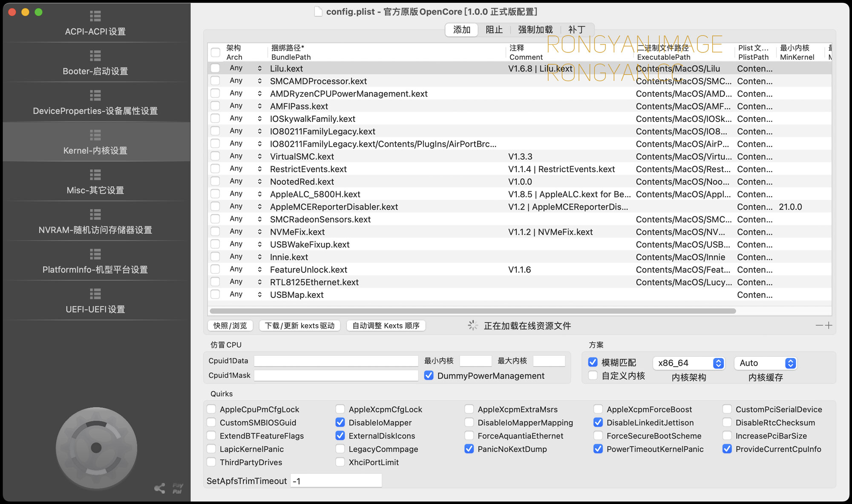Switch to the 强制加载 tab
The image size is (852, 504).
[535, 30]
